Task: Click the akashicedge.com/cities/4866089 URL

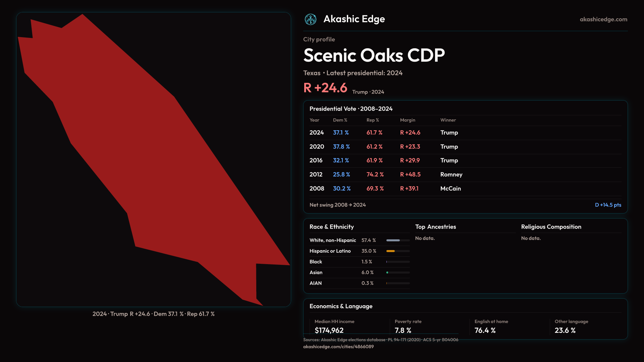Action: 338,347
